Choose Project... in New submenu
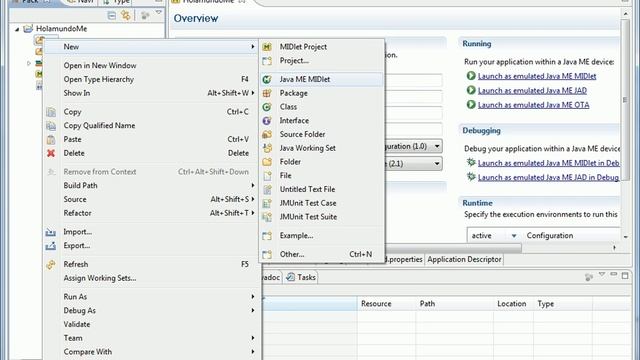This screenshot has height=360, width=640. pyautogui.click(x=294, y=61)
